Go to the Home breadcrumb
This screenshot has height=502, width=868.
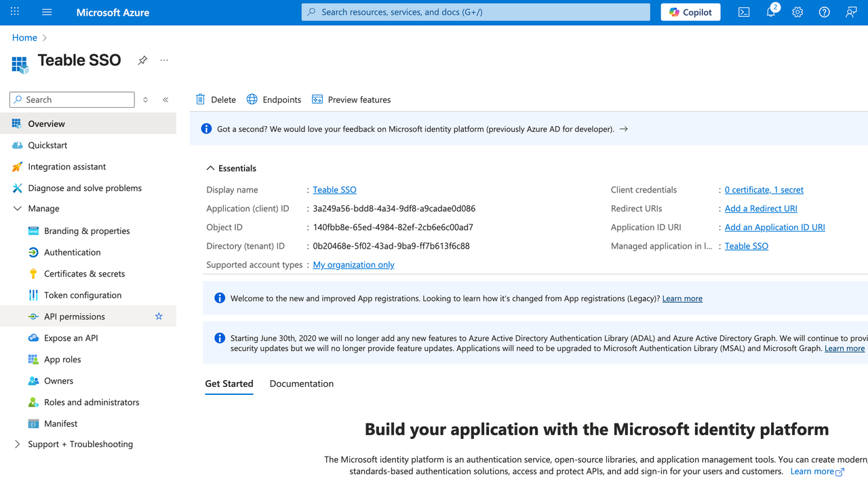pos(24,38)
